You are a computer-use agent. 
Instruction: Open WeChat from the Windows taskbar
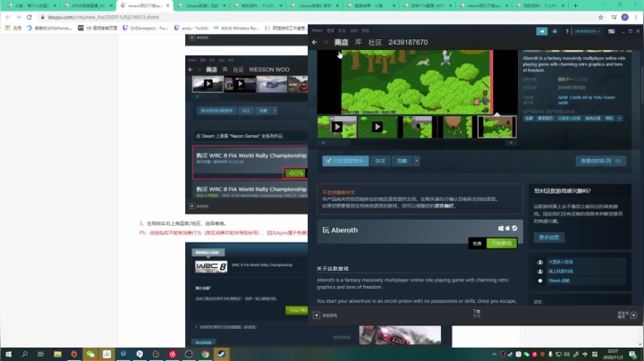point(90,354)
